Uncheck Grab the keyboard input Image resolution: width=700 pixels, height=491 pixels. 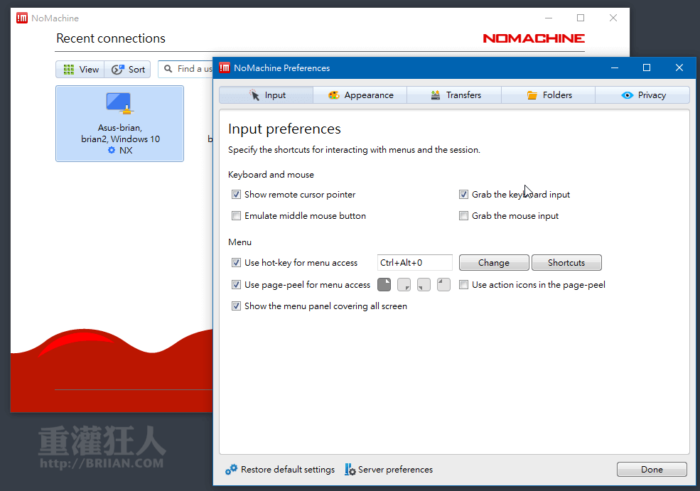tap(464, 195)
